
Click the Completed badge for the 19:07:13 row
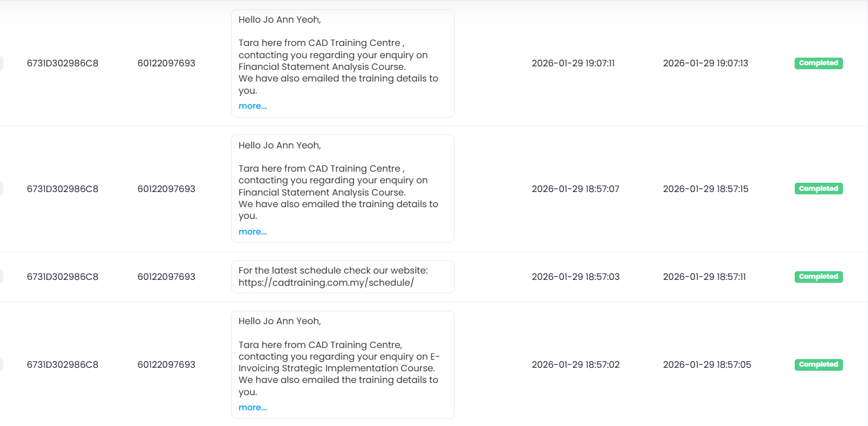point(819,63)
